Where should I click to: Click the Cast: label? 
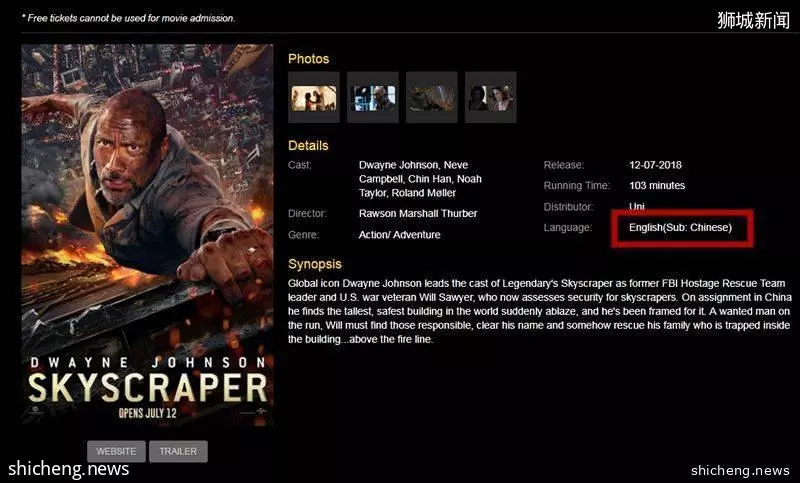[x=299, y=165]
